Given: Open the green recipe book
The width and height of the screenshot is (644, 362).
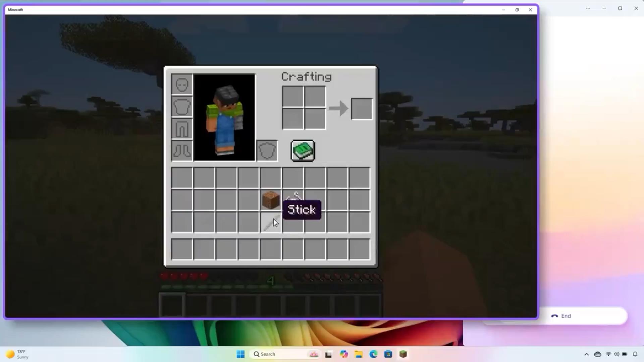Looking at the screenshot, I should coord(303,151).
